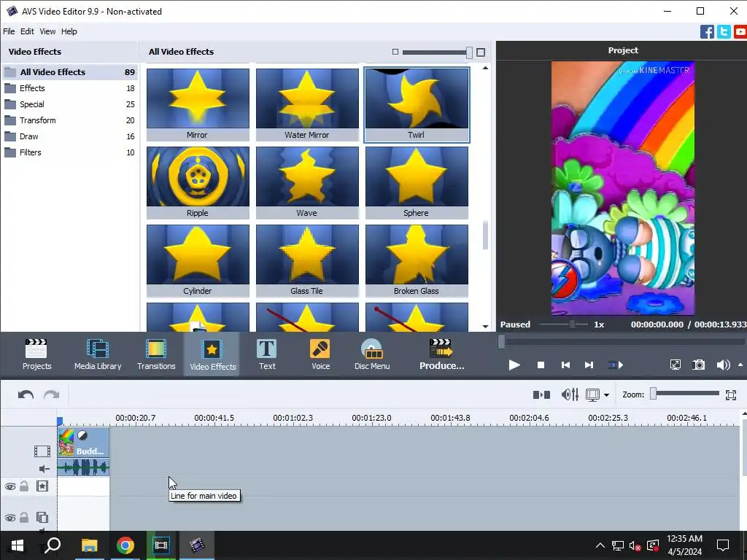Take a snapshot of the preview
Viewport: 747px width, 560px height.
pos(698,365)
